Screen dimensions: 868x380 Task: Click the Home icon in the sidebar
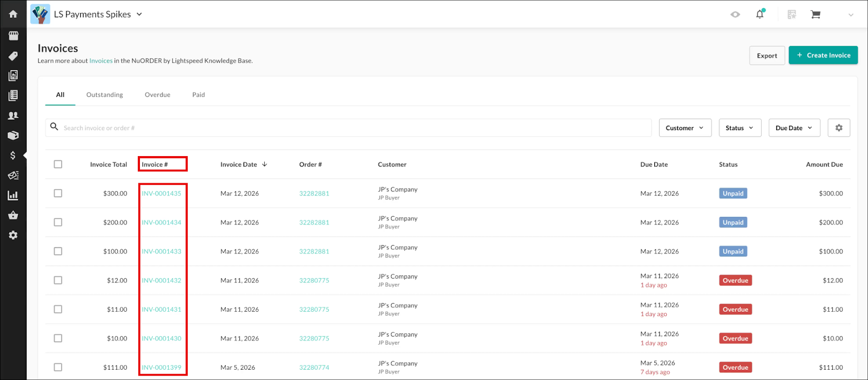pos(13,14)
